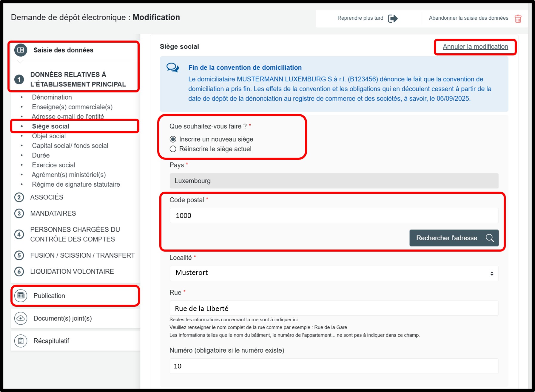Click the trash icon to abandon data entry

click(x=518, y=18)
